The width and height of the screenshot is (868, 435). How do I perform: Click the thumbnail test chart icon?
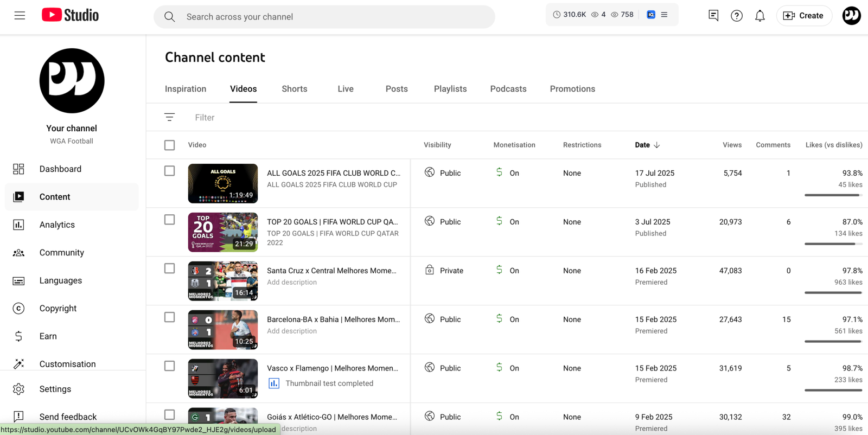click(x=274, y=383)
